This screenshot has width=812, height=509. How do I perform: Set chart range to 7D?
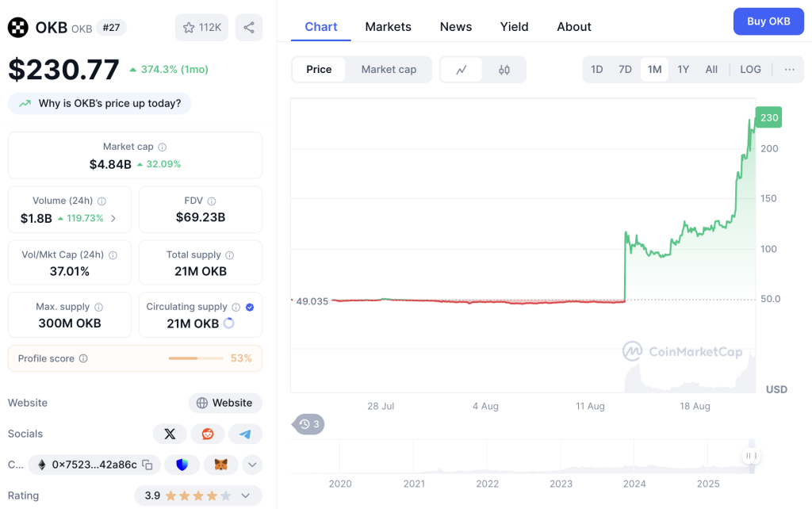tap(625, 70)
